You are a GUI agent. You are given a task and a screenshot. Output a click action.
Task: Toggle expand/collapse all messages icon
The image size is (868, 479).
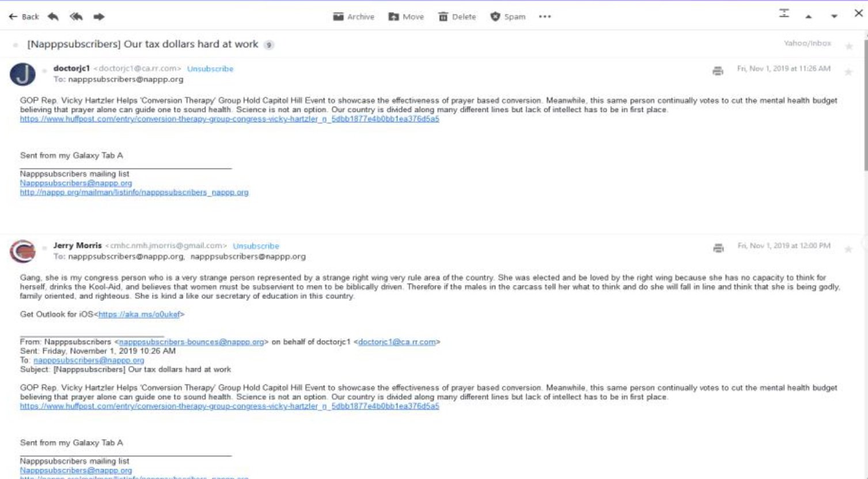pyautogui.click(x=784, y=13)
